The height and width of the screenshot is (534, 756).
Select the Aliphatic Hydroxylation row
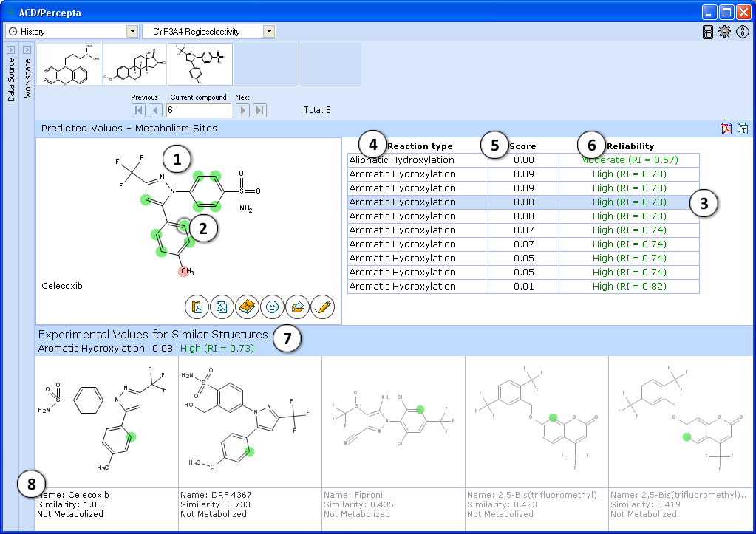tap(418, 160)
